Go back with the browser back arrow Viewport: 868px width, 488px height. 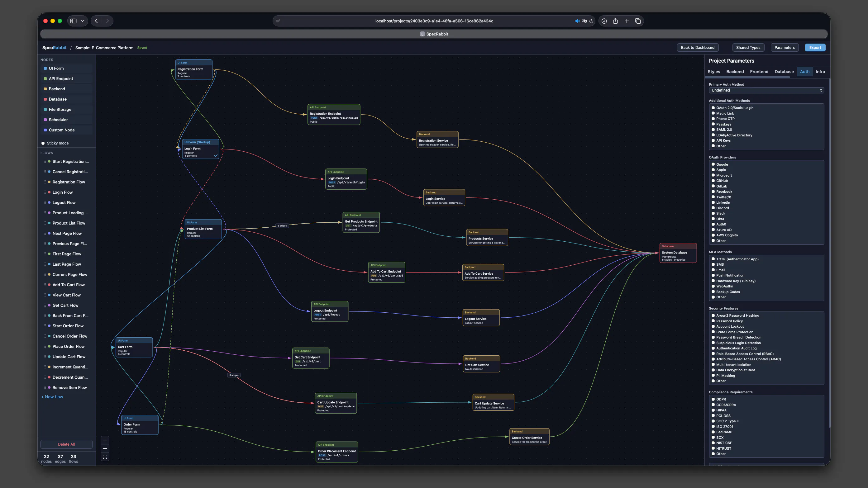[x=96, y=21]
